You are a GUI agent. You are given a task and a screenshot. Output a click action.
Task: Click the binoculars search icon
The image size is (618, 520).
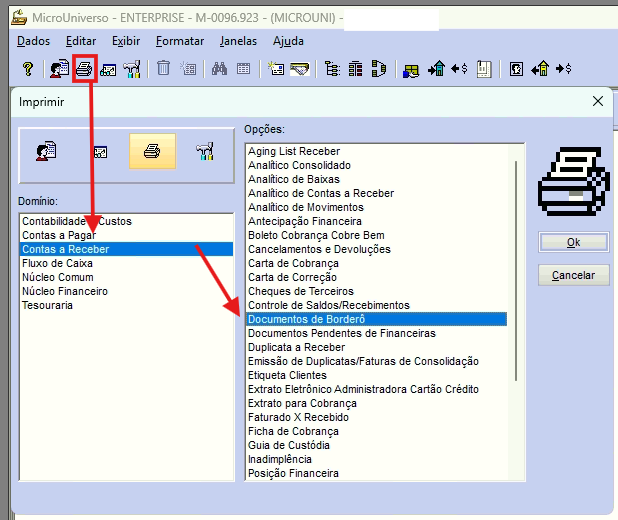tap(219, 69)
